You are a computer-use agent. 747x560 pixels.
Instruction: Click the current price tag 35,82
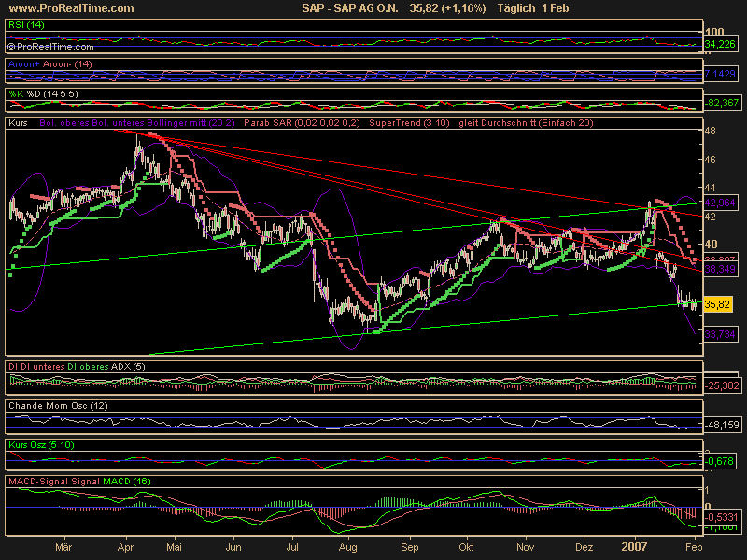(716, 304)
